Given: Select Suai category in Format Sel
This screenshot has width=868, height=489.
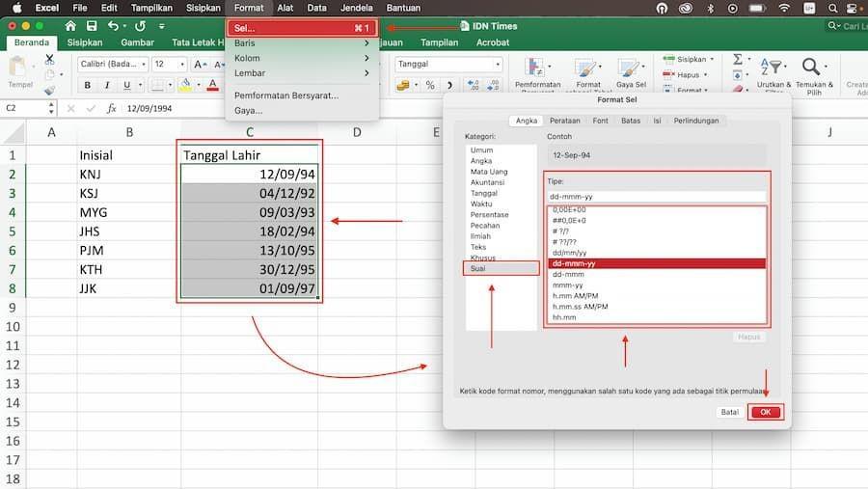Looking at the screenshot, I should point(501,268).
